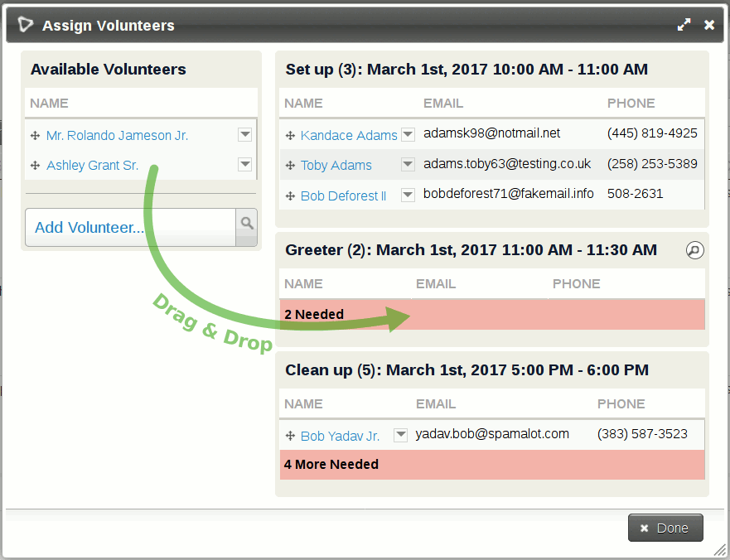Screen dimensions: 730x560
Task: Expand options menu for Kandace Adams
Action: point(408,134)
